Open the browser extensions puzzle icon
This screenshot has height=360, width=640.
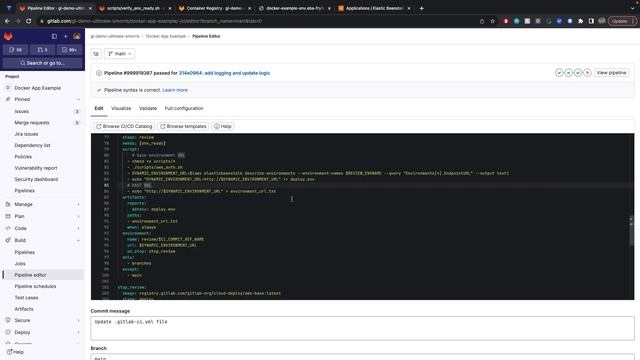(x=580, y=21)
